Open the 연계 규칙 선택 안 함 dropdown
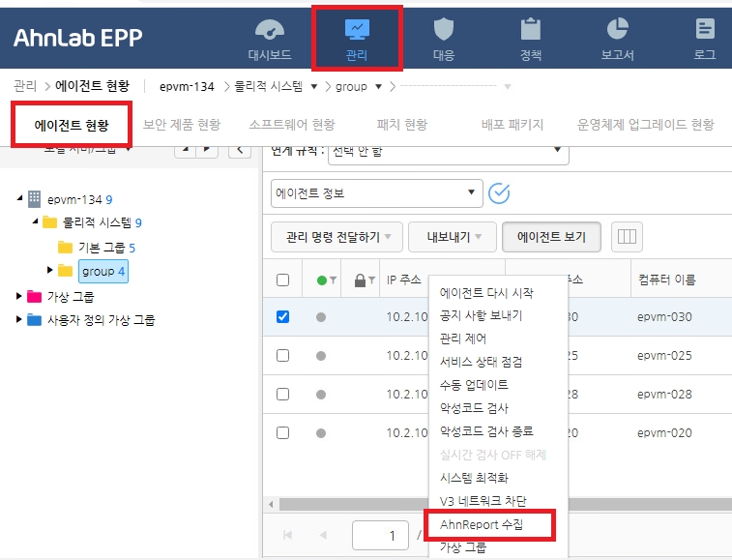This screenshot has height=560, width=732. point(448,153)
